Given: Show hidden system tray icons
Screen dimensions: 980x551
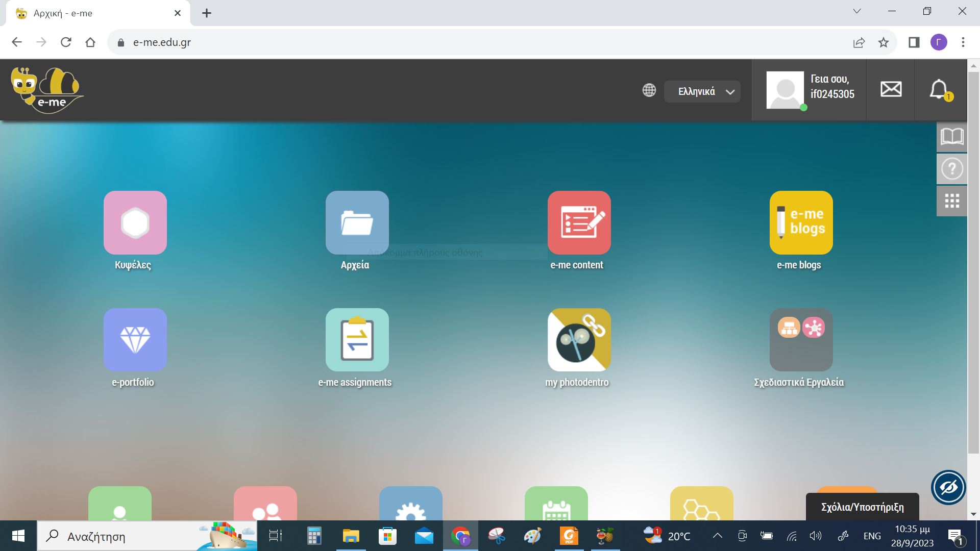Looking at the screenshot, I should 717,536.
